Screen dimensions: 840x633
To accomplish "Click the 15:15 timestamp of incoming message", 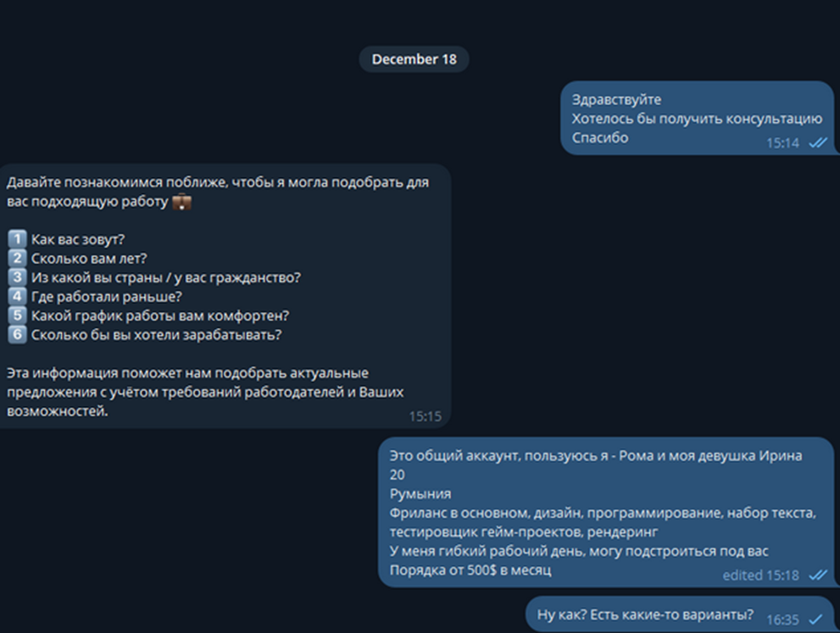I will pos(425,416).
